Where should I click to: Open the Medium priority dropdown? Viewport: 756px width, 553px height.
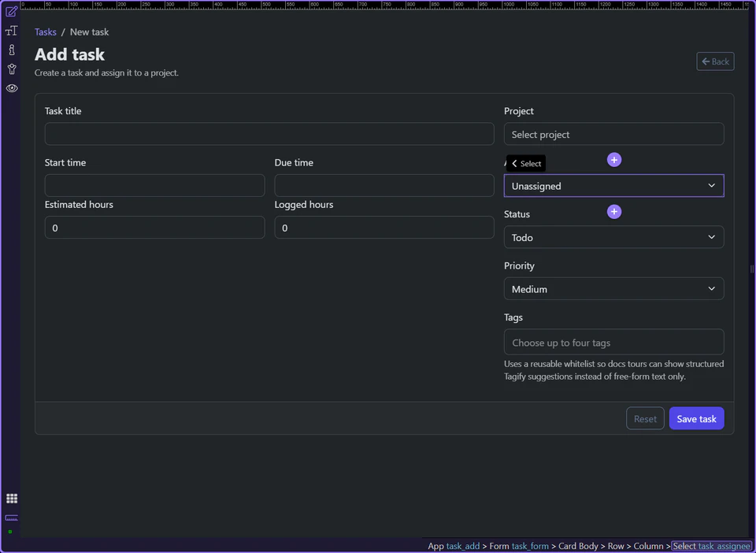(613, 288)
